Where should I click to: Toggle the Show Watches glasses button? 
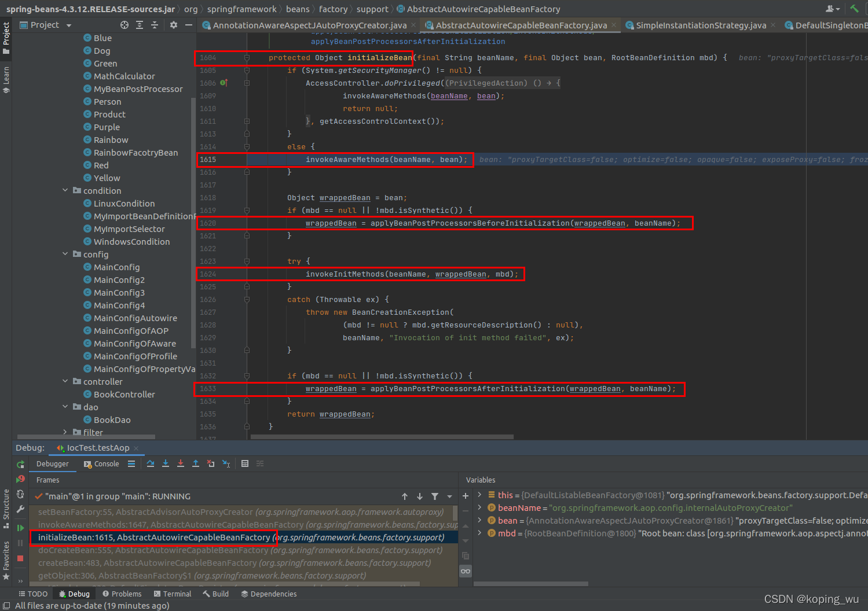466,571
